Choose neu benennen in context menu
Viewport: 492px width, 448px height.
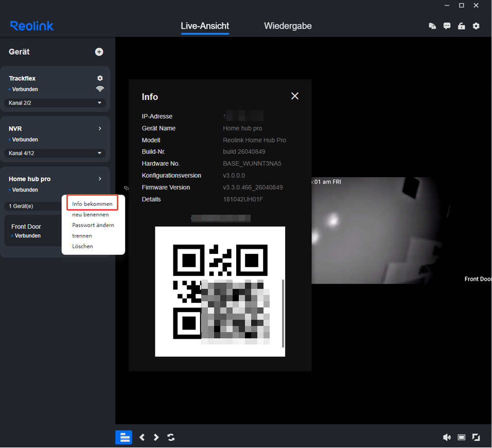(91, 214)
